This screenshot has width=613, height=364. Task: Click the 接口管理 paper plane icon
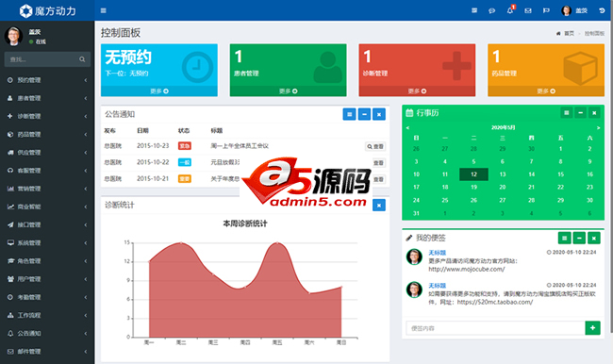pyautogui.click(x=10, y=224)
